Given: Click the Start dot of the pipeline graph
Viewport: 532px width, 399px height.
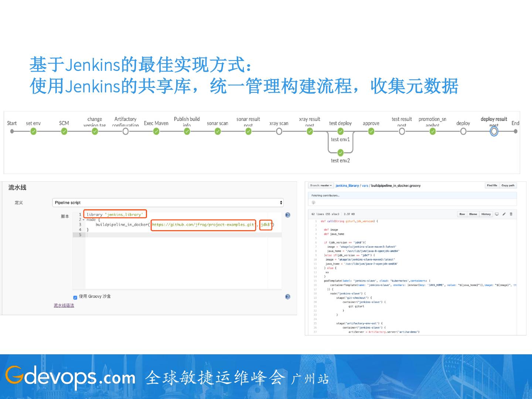Looking at the screenshot, I should tap(12, 131).
